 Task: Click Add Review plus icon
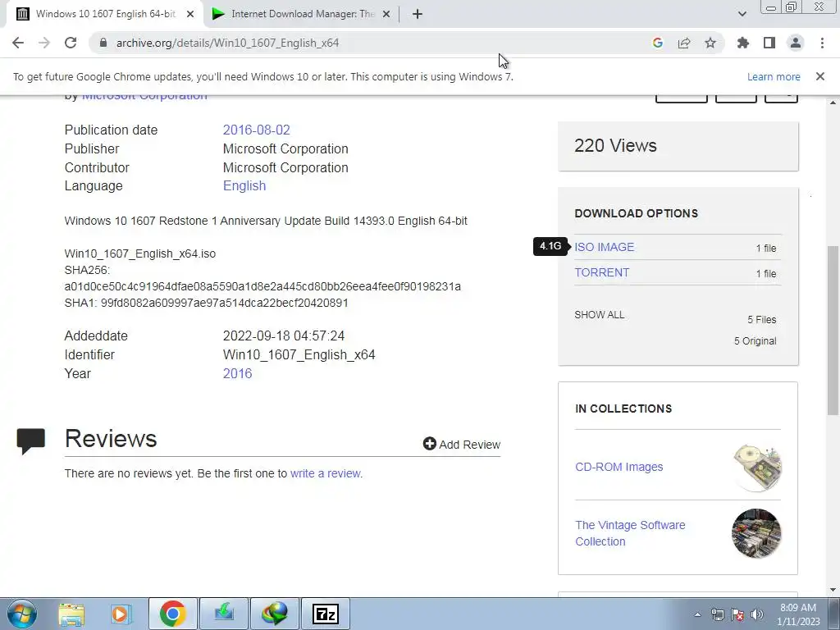429,444
